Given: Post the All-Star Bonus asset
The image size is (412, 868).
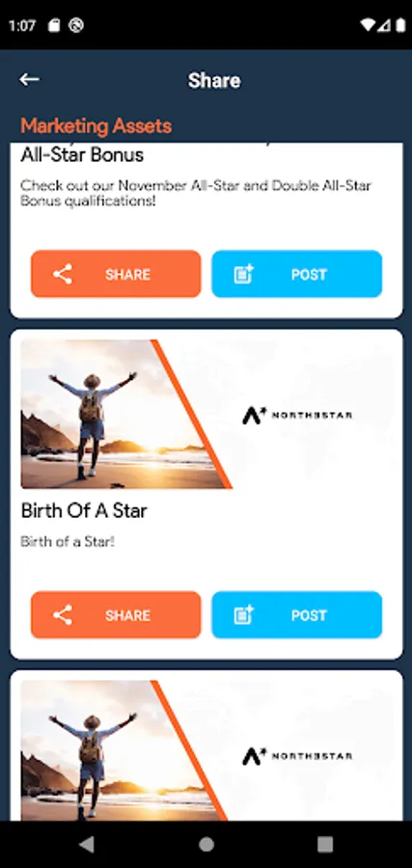Looking at the screenshot, I should point(297,274).
